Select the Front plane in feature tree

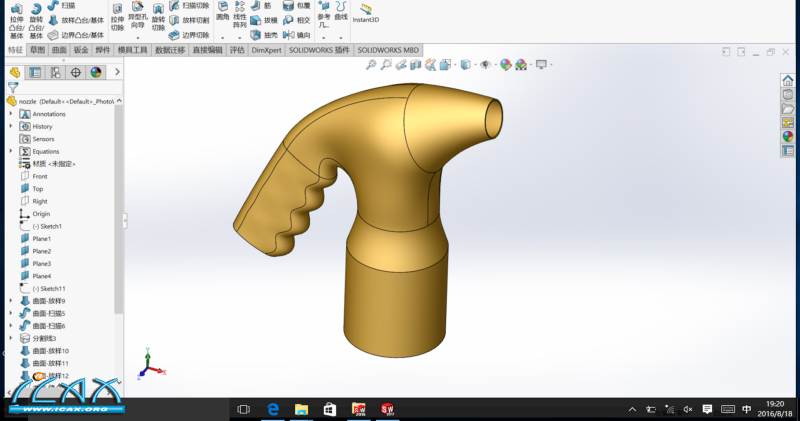point(39,176)
